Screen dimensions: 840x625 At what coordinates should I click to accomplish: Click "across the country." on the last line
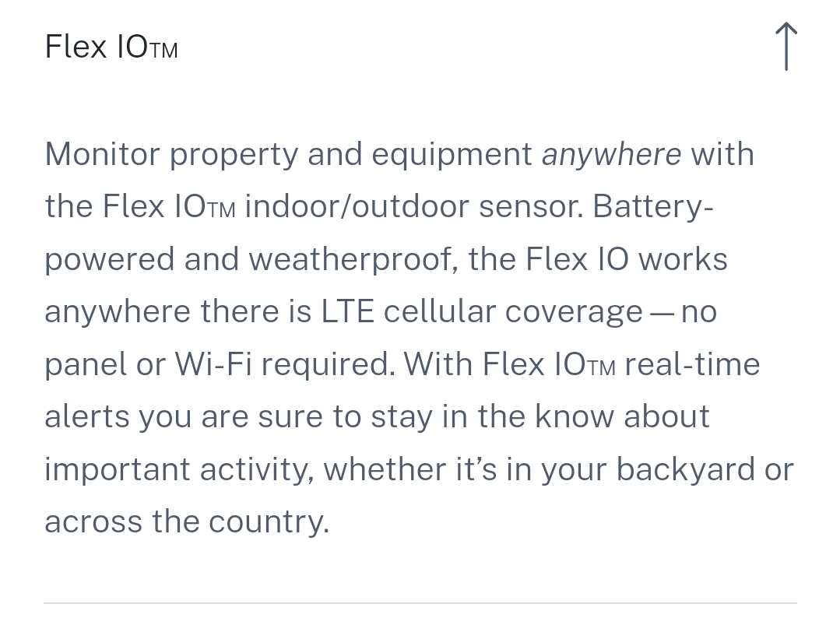point(187,521)
